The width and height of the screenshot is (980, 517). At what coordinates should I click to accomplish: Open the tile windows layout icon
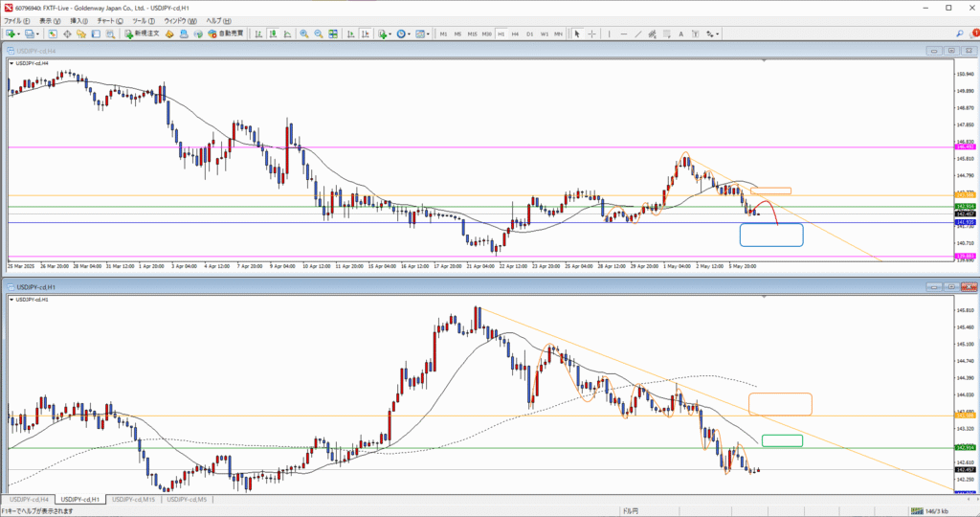(x=332, y=34)
